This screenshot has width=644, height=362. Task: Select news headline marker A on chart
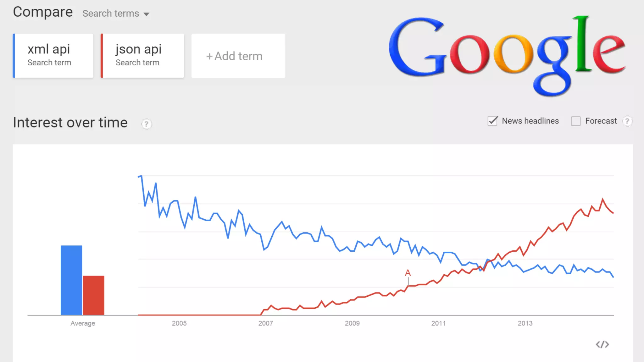click(408, 273)
